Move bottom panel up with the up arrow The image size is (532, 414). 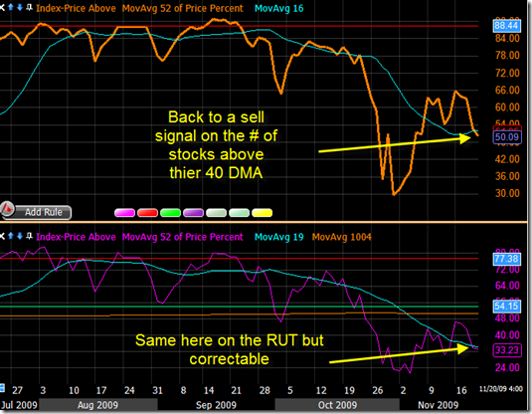[11, 236]
